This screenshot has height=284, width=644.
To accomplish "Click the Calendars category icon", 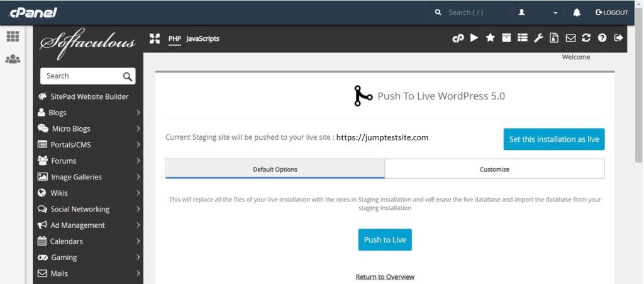I will tap(42, 241).
